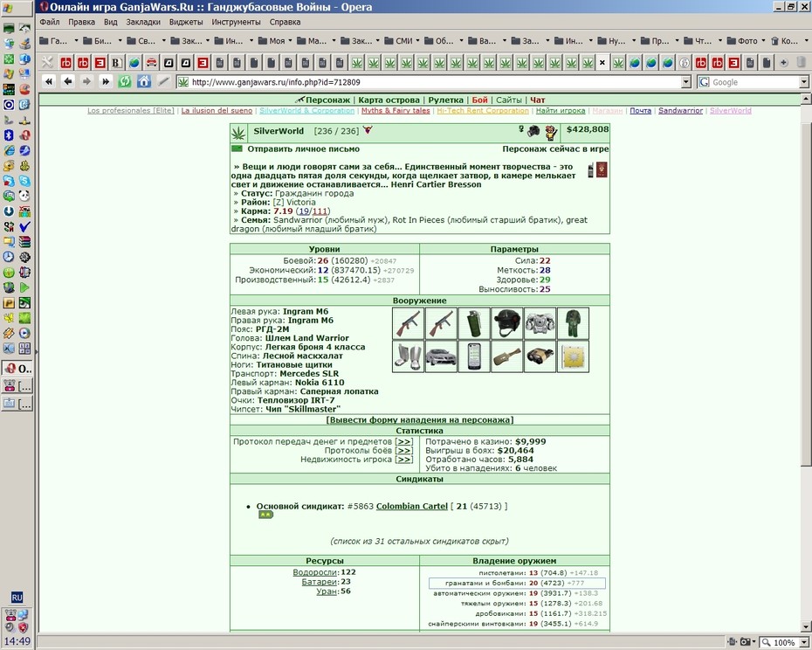Go back with the Back arrow
The width and height of the screenshot is (812, 650).
[68, 81]
